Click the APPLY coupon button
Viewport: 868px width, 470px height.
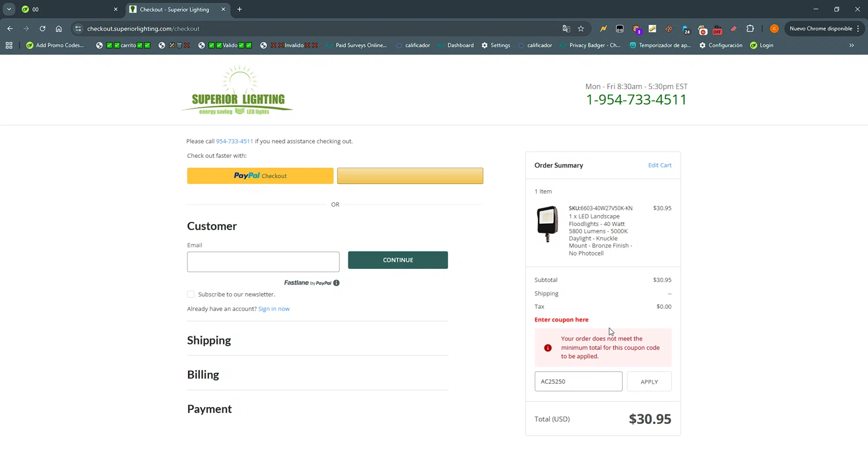[649, 382]
